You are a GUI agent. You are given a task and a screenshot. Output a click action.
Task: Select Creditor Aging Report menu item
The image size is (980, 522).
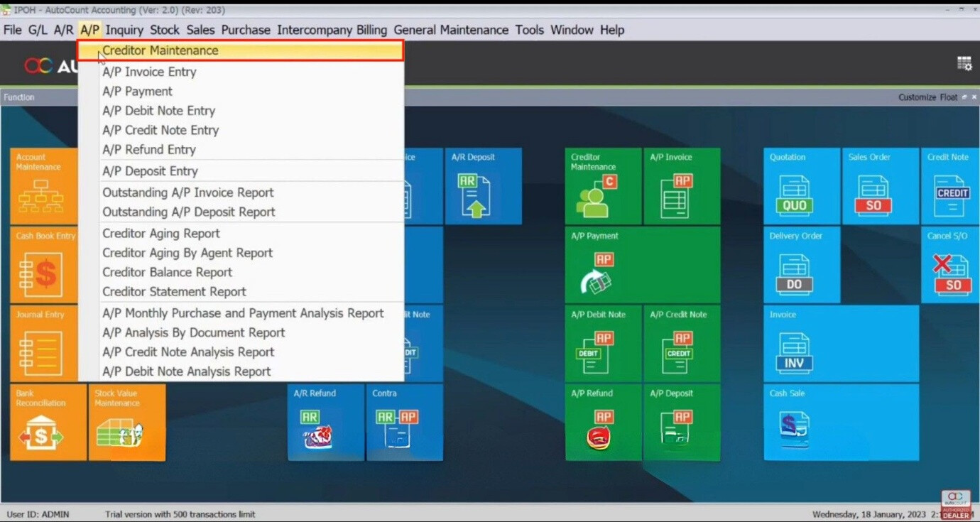pos(161,234)
